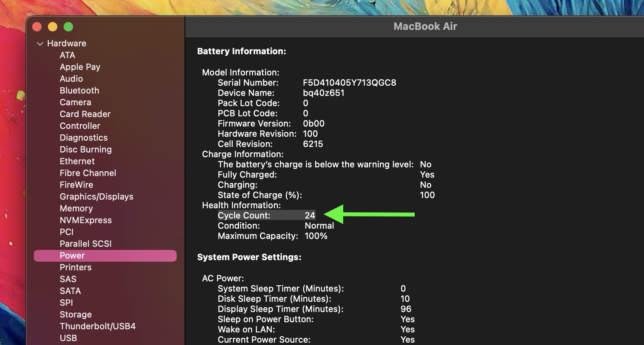644x345 pixels.
Task: Select the Cycle Count row
Action: point(267,215)
